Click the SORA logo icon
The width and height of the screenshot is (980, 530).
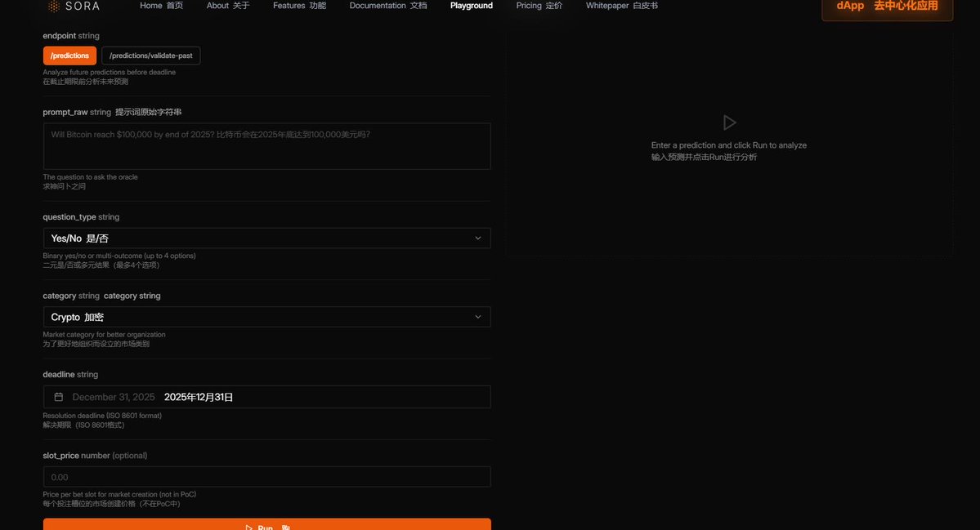tap(54, 7)
